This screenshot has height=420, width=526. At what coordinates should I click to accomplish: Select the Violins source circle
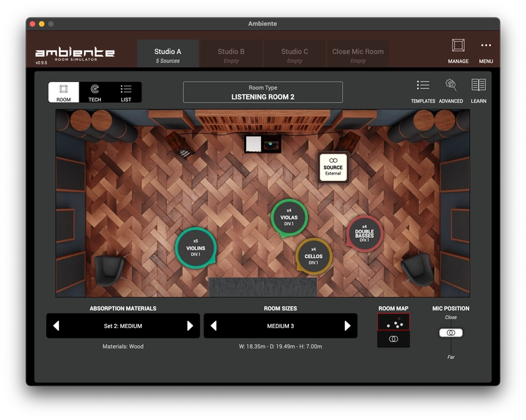[196, 248]
